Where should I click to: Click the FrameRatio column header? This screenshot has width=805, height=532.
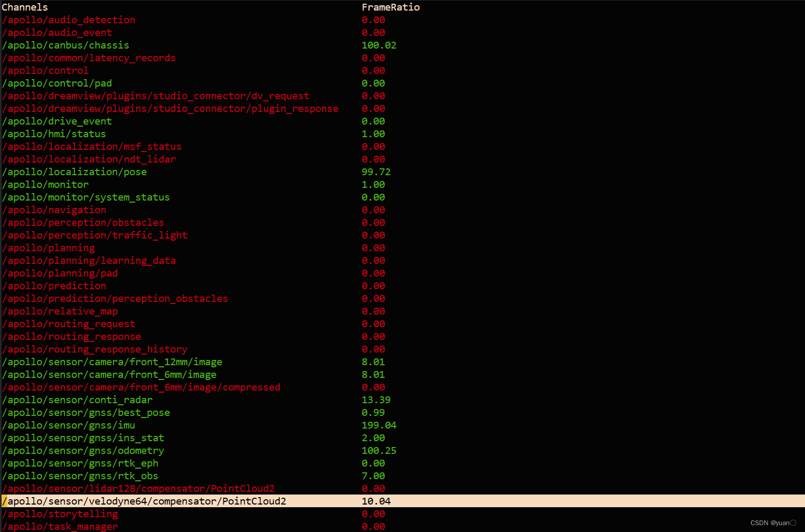click(x=391, y=7)
